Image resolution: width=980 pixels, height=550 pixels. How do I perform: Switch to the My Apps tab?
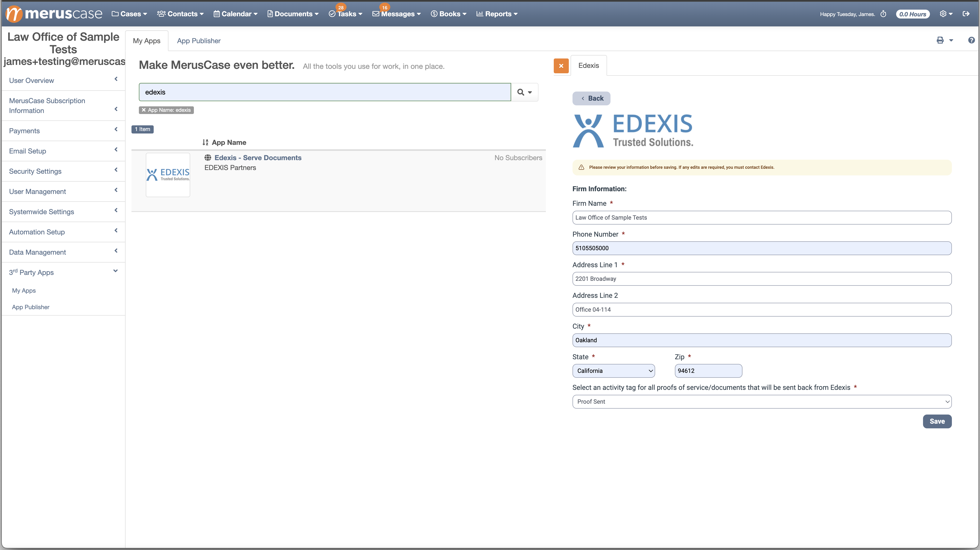tap(147, 41)
